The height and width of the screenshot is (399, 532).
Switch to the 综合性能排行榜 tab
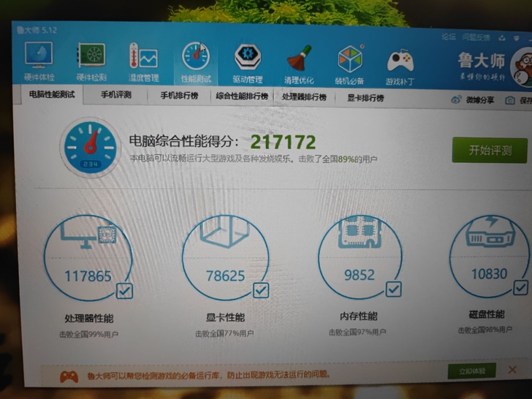(x=242, y=96)
